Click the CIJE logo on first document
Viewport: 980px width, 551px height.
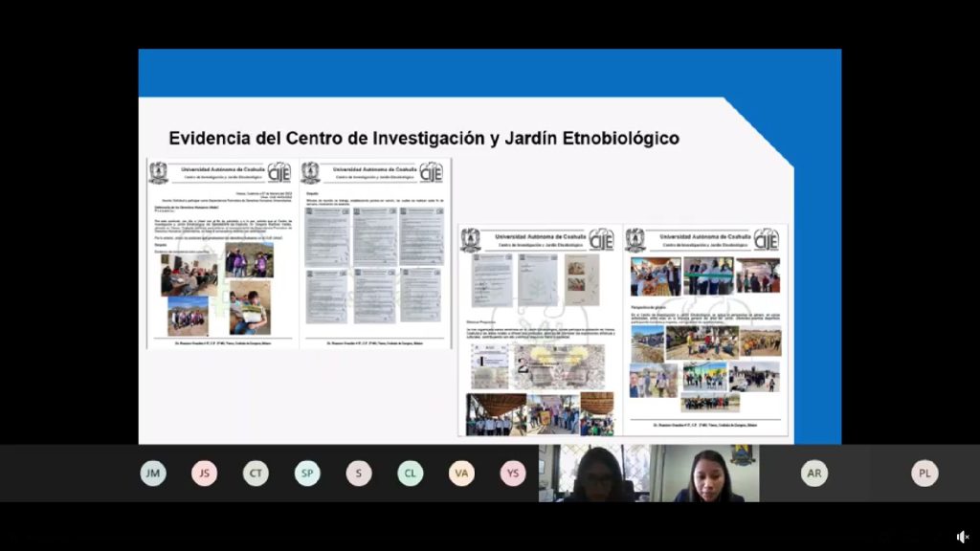point(279,172)
